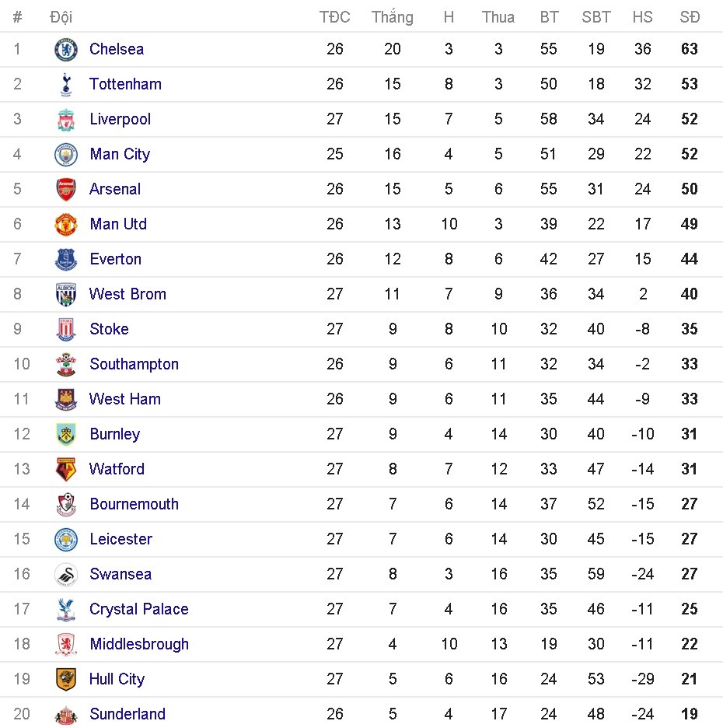Screen dimensions: 723x728
Task: Click the Man Utd club crest
Action: point(66,225)
